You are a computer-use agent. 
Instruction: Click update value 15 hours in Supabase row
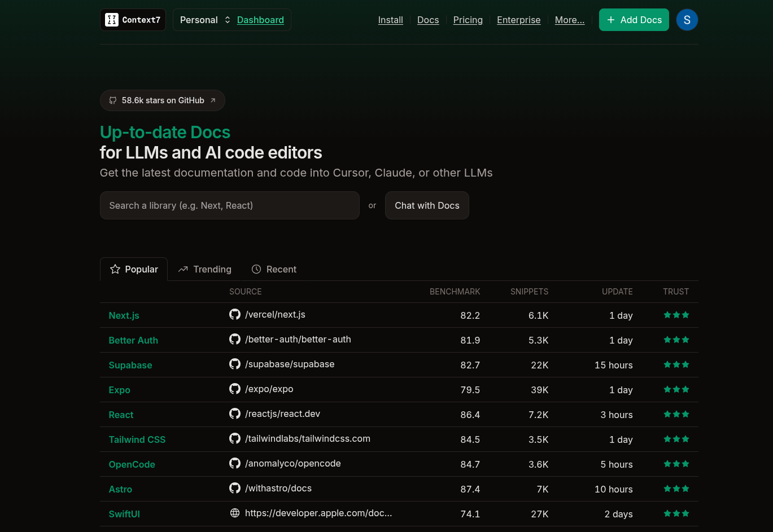point(613,365)
